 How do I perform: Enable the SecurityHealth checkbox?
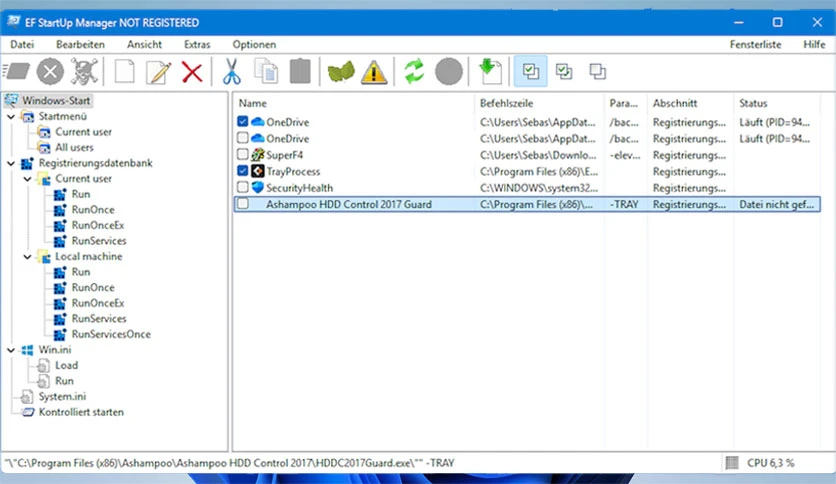point(243,188)
